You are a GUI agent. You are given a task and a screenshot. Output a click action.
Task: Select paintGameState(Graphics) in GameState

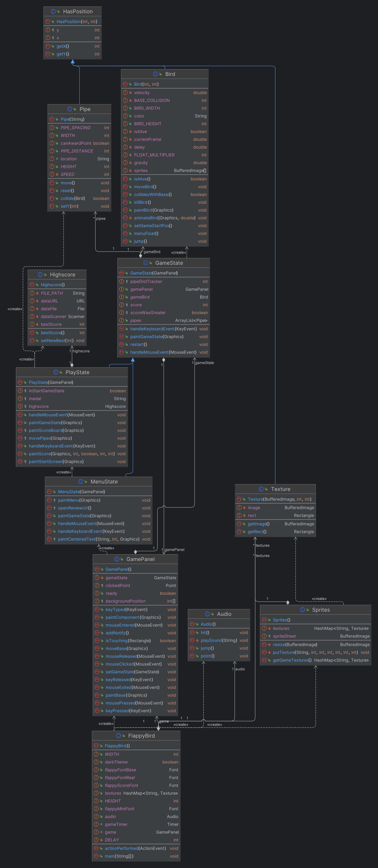(x=164, y=337)
